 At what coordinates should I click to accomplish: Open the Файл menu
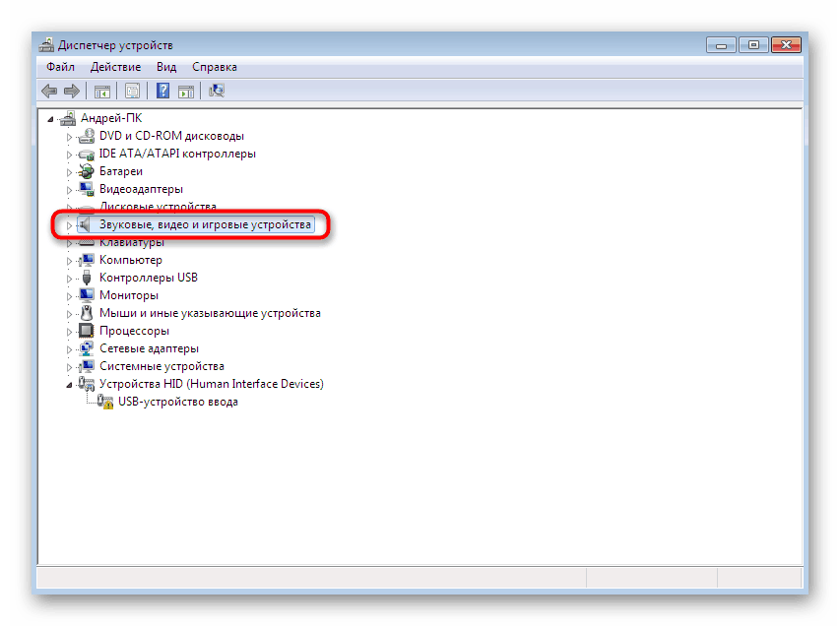pyautogui.click(x=60, y=67)
